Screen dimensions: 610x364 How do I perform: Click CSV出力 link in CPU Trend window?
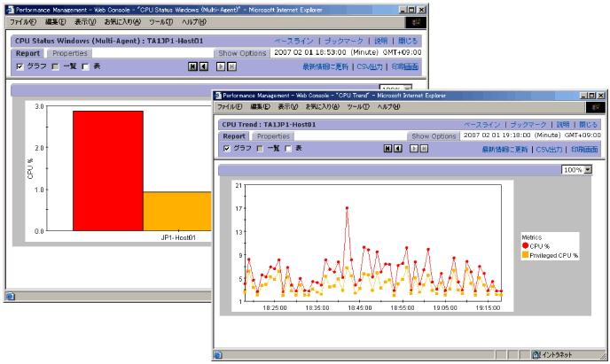click(x=549, y=149)
